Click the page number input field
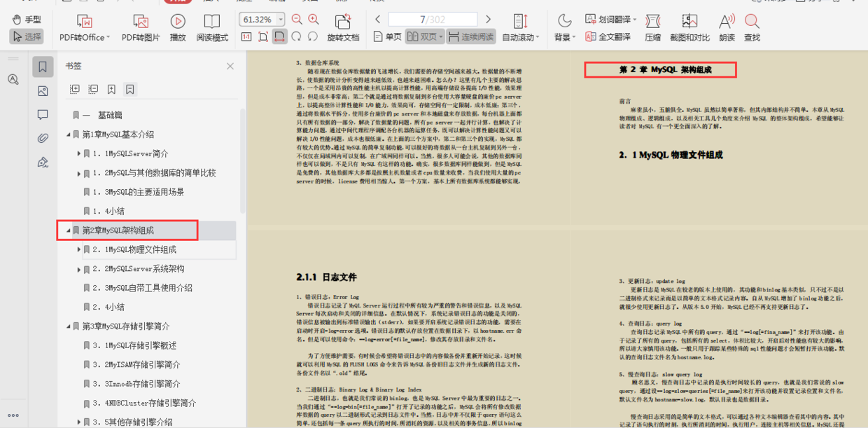868x428 pixels. (x=432, y=20)
